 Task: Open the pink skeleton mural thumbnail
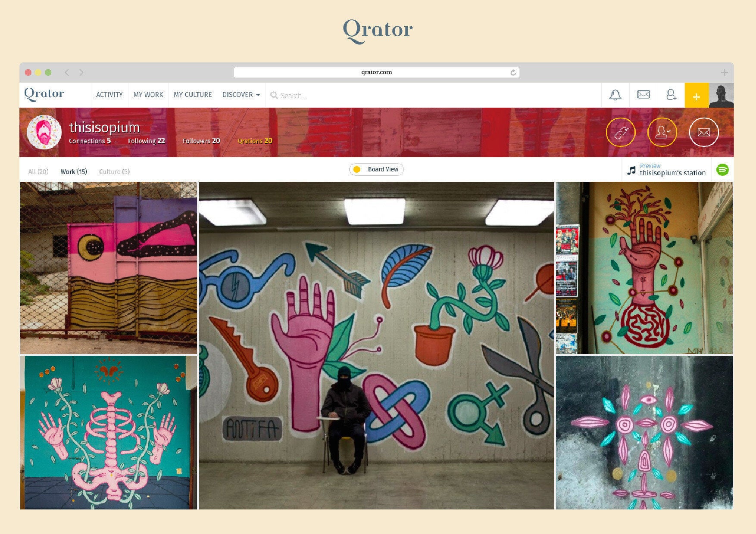point(109,432)
